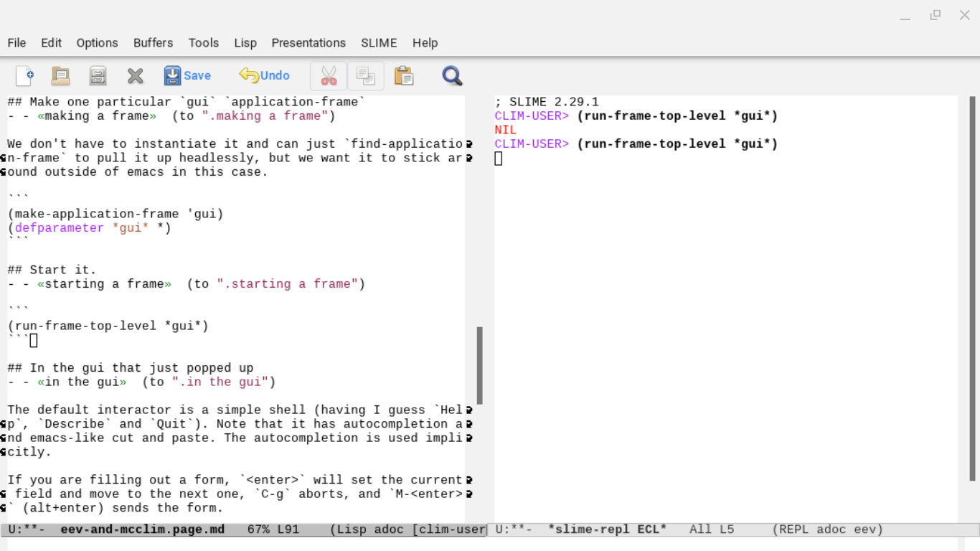Viewport: 980px width, 551px height.
Task: Open a file with the folder icon
Action: tap(61, 75)
